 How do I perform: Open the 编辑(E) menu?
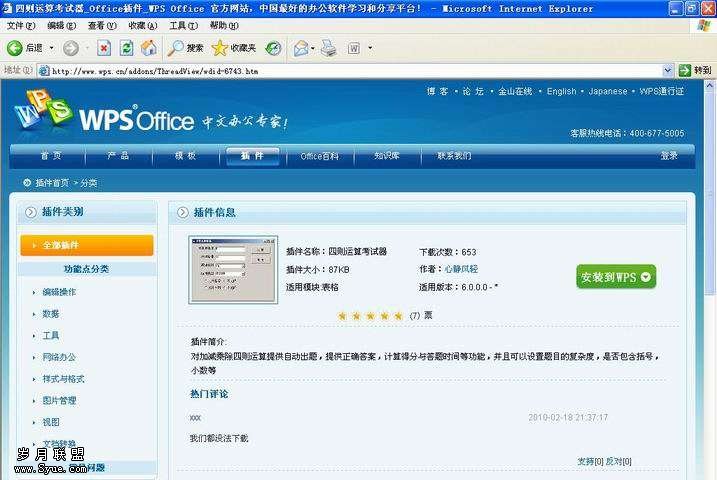(x=61, y=26)
